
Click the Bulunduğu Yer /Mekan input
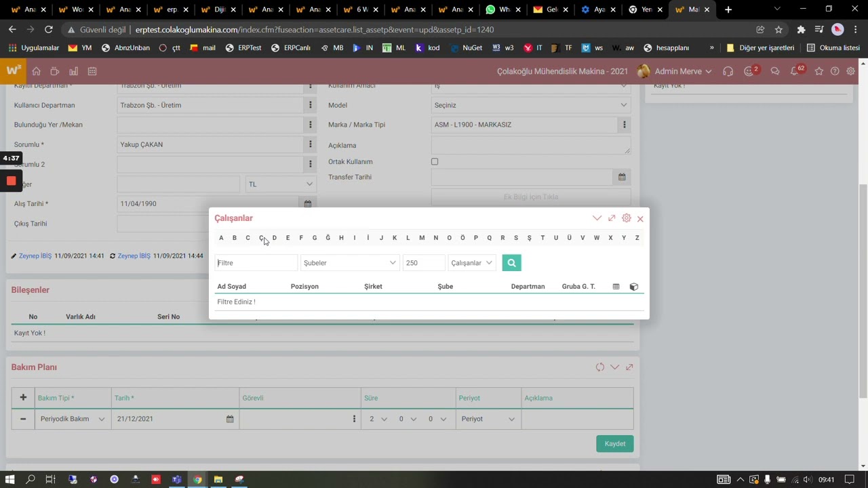click(x=210, y=125)
